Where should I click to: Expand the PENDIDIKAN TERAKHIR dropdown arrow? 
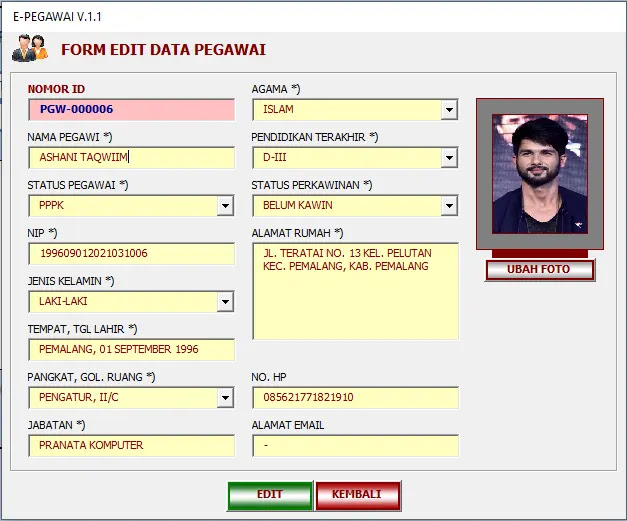click(449, 158)
